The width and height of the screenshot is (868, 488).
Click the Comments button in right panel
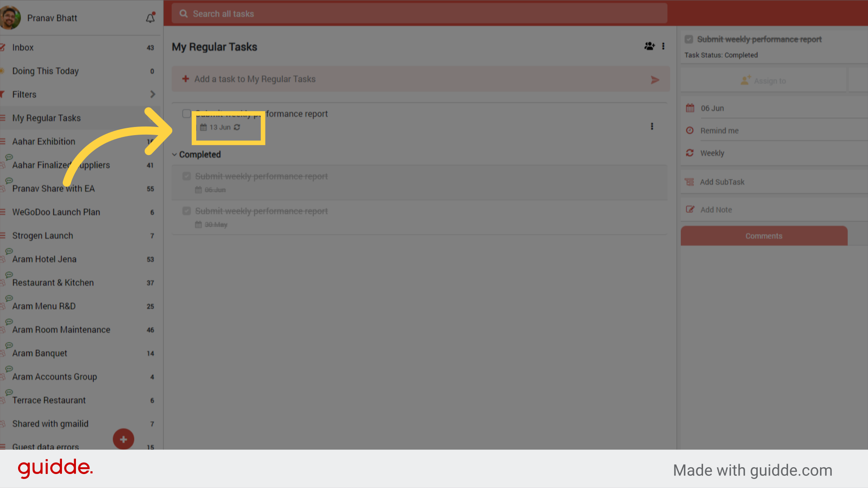(x=764, y=235)
